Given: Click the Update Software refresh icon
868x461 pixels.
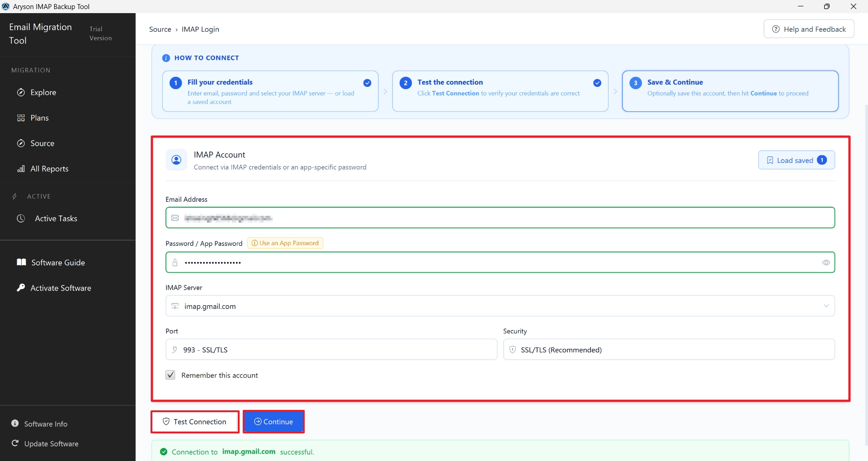Looking at the screenshot, I should (15, 443).
